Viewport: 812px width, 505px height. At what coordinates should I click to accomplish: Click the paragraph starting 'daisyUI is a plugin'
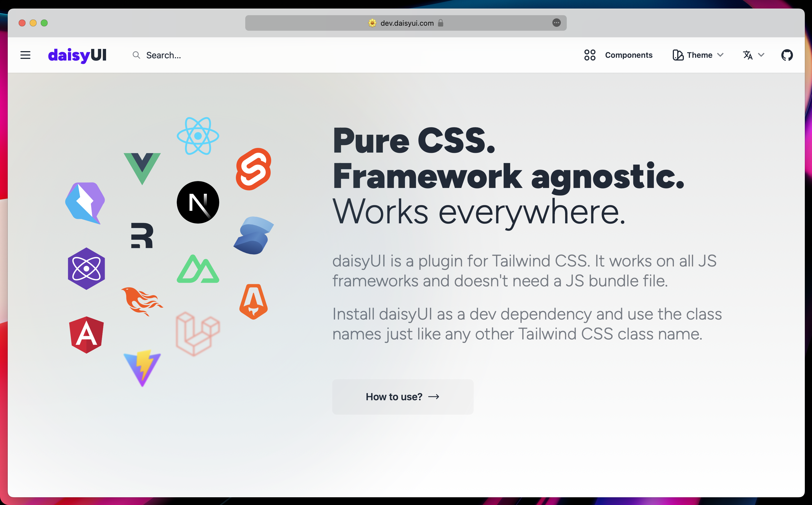click(524, 271)
